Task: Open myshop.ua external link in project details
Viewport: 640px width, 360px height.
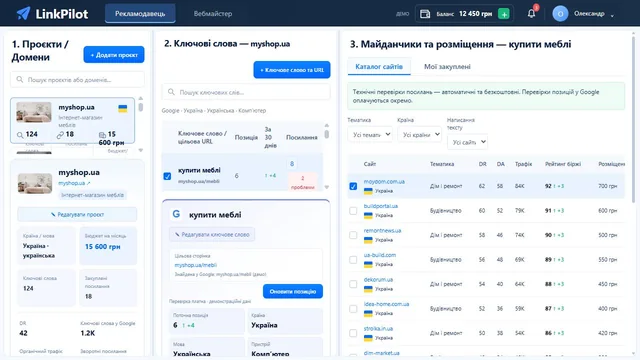Action: pos(74,183)
